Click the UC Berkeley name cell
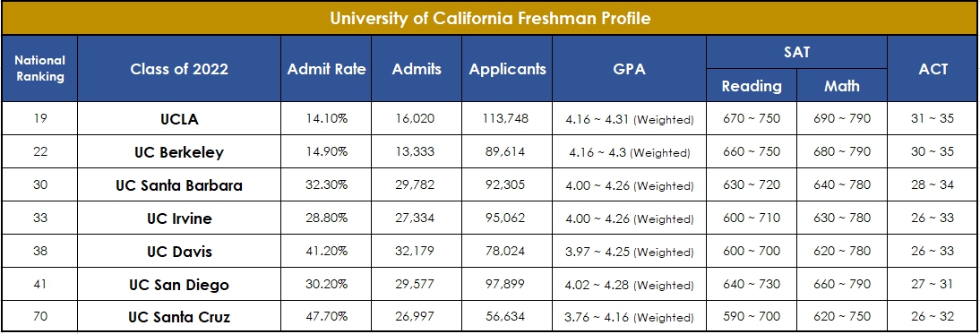980x334 pixels. [179, 151]
